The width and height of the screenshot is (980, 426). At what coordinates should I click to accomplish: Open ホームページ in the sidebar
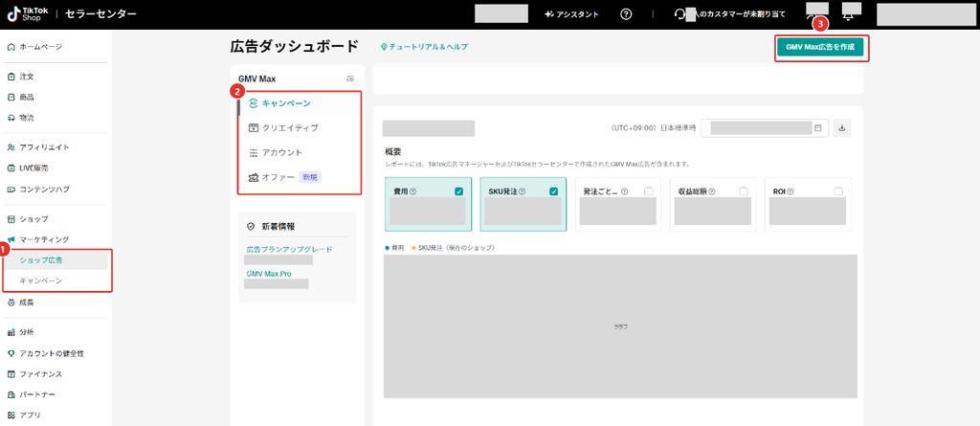pos(35,47)
